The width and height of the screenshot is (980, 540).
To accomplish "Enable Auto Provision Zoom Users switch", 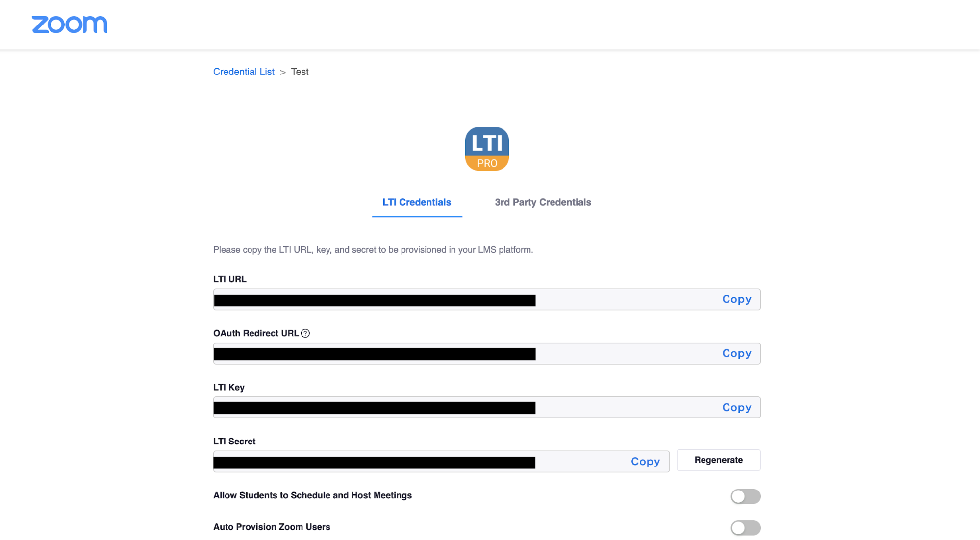I will pos(746,528).
